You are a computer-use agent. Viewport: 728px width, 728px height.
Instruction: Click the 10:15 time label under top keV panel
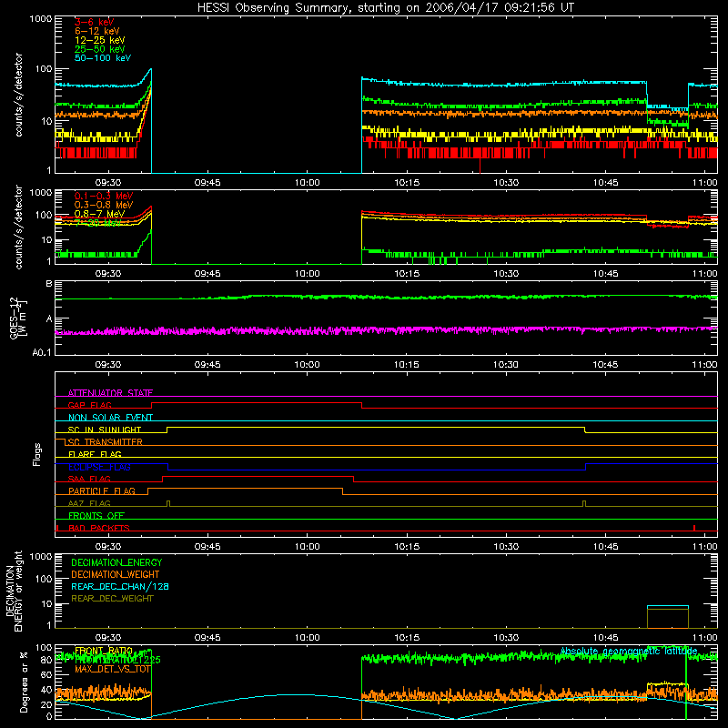407,183
